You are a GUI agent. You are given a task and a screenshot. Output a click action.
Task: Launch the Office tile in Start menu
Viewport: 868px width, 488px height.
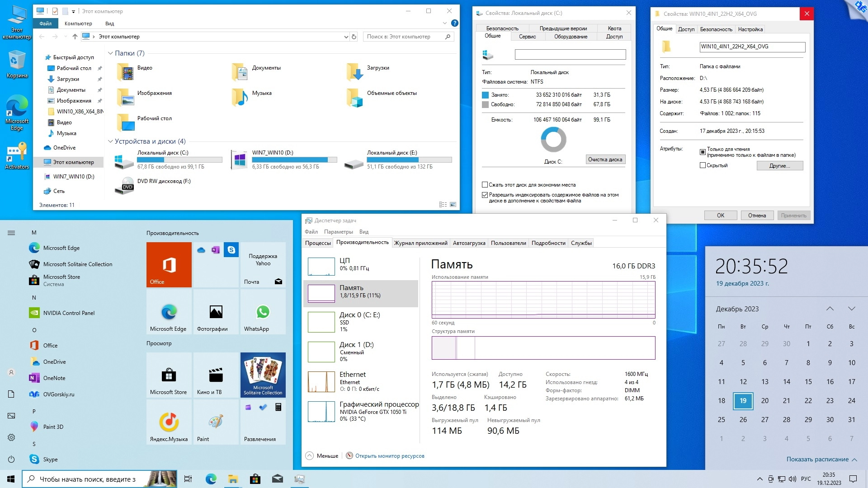click(x=169, y=265)
